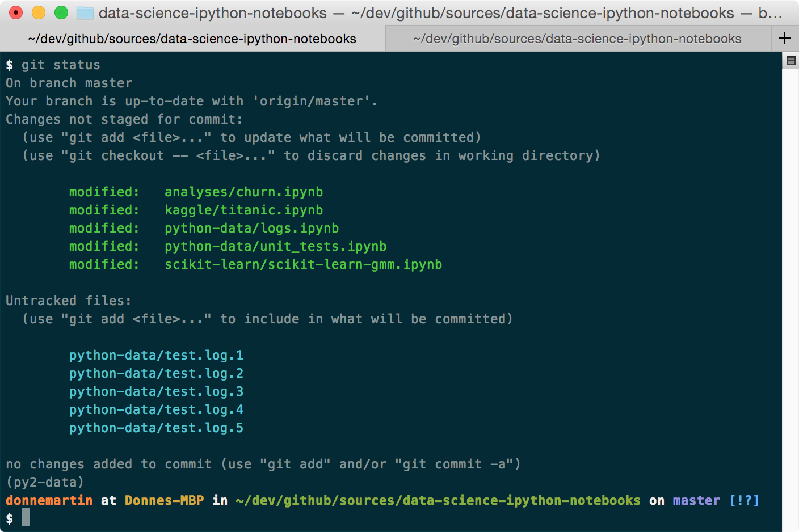Click the folder icon in title bar

(x=85, y=12)
